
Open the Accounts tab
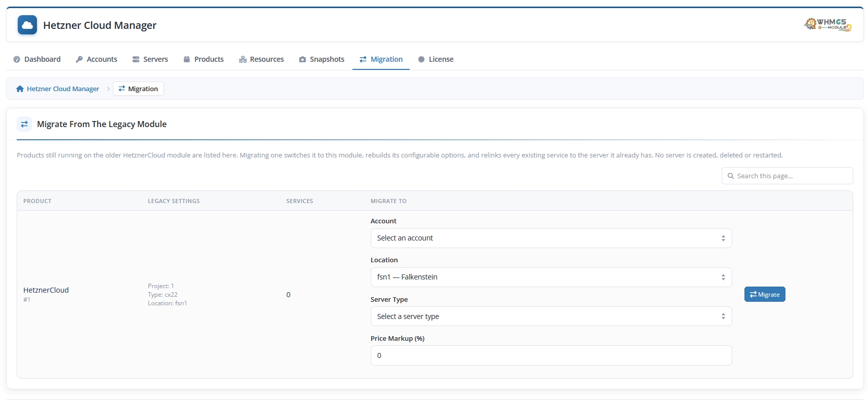point(96,59)
